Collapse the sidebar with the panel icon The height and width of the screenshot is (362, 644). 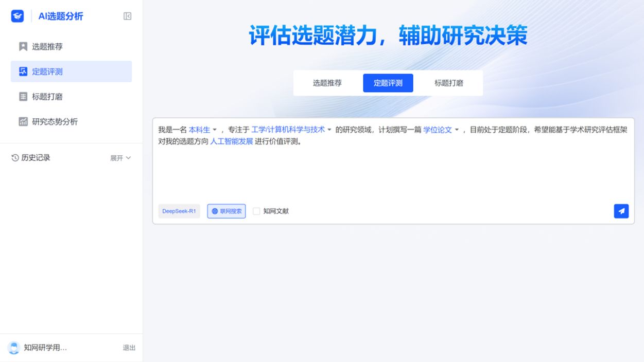(x=127, y=16)
